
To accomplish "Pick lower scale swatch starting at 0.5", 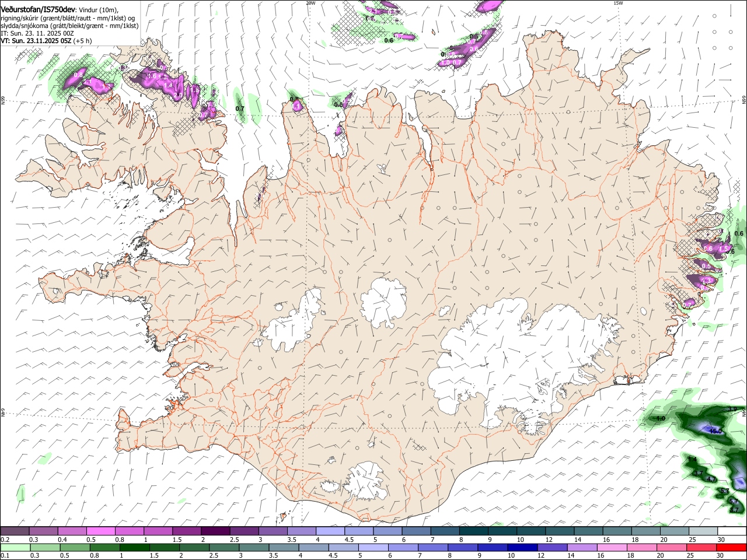I will pyautogui.click(x=75, y=547).
